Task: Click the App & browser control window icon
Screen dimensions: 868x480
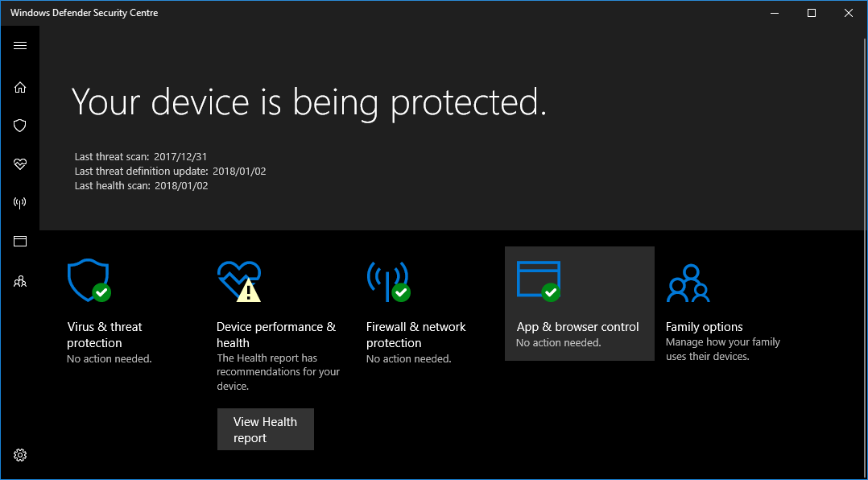Action: (538, 280)
